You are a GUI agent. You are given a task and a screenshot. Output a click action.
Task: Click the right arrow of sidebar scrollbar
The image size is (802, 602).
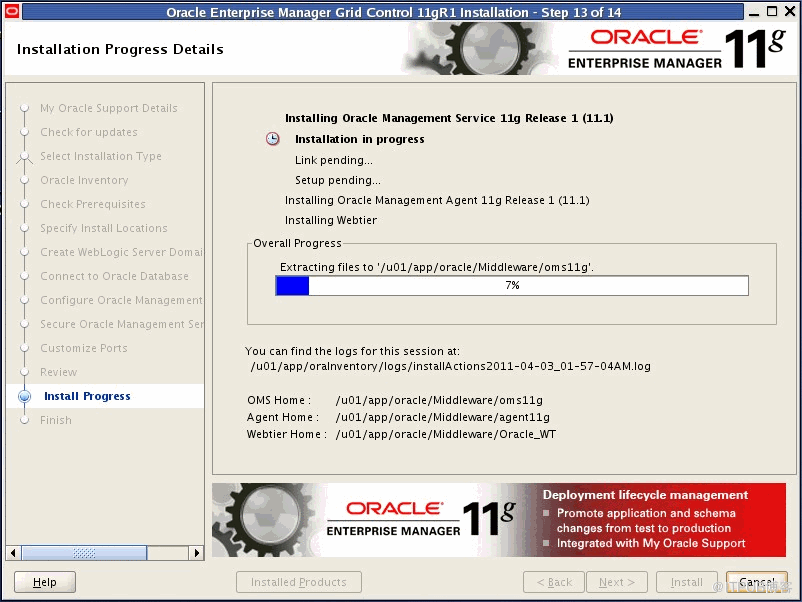tap(196, 553)
